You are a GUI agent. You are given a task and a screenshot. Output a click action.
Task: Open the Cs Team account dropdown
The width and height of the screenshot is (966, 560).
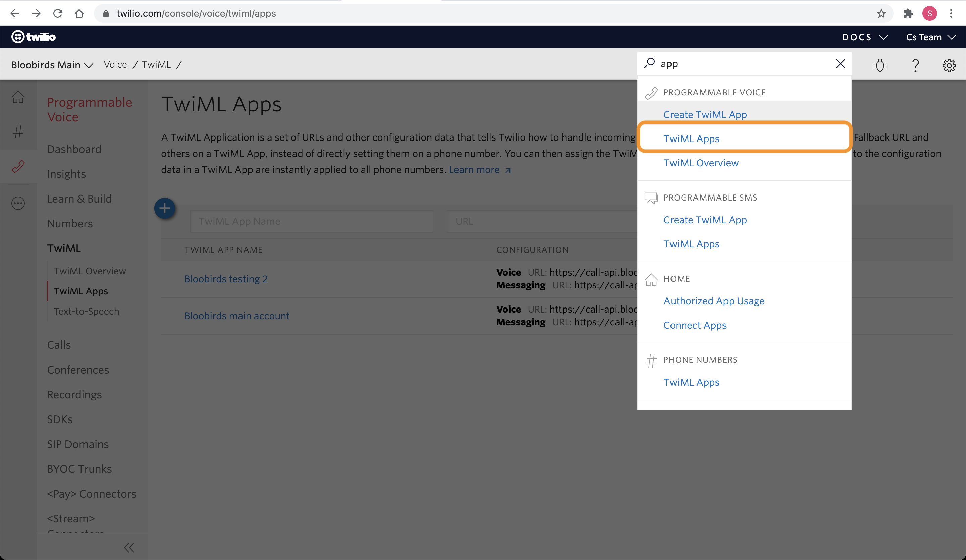(x=930, y=37)
